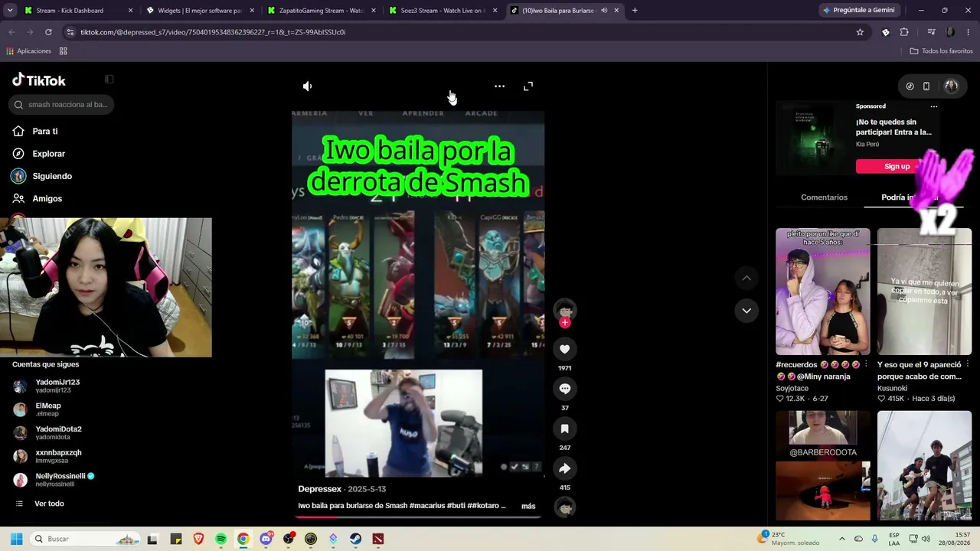Open the comments bubble showing 37
Screen dimensions: 980x551
click(x=565, y=389)
